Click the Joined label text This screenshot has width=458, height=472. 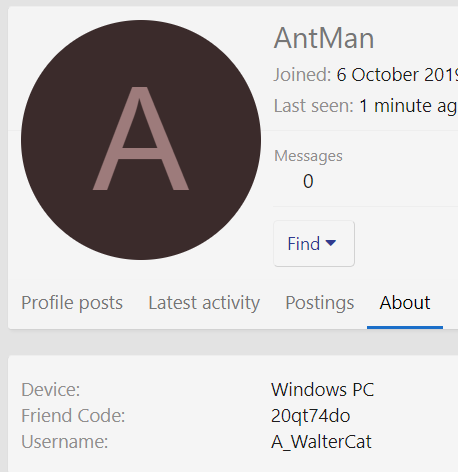tap(302, 75)
